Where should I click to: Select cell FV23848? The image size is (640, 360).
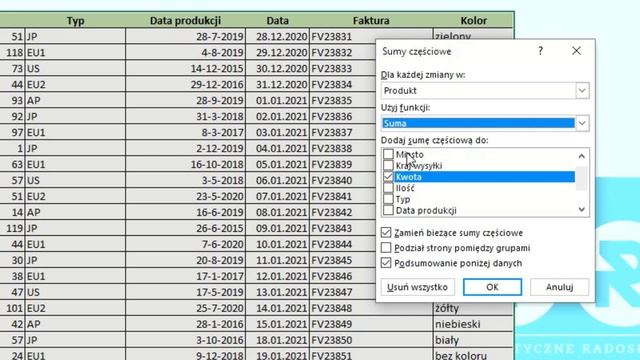tap(371, 308)
